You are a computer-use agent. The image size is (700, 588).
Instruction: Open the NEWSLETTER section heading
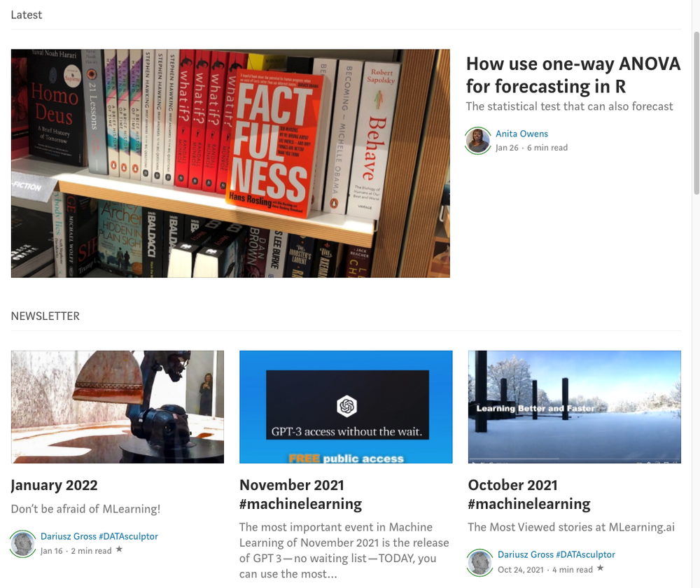point(45,316)
